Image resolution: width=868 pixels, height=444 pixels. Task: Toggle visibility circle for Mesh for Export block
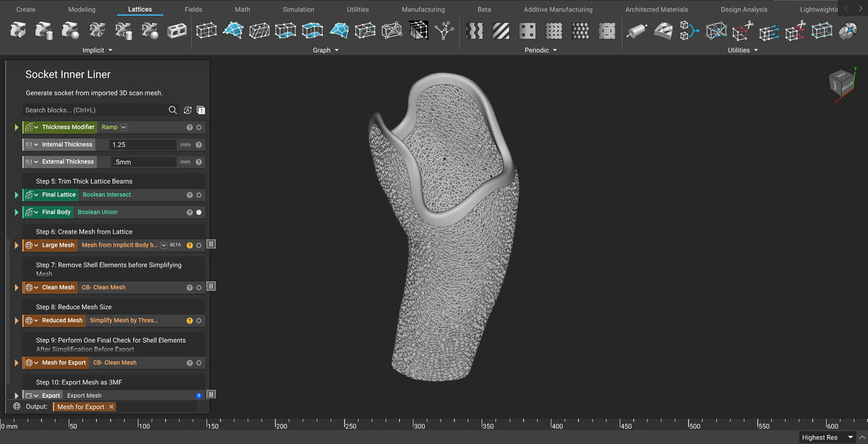(x=199, y=363)
